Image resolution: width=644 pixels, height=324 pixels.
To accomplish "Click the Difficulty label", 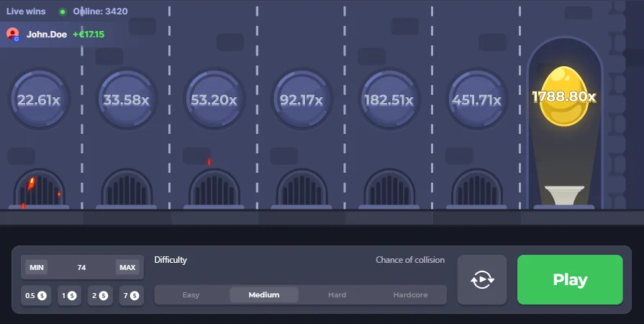I will pos(171,260).
